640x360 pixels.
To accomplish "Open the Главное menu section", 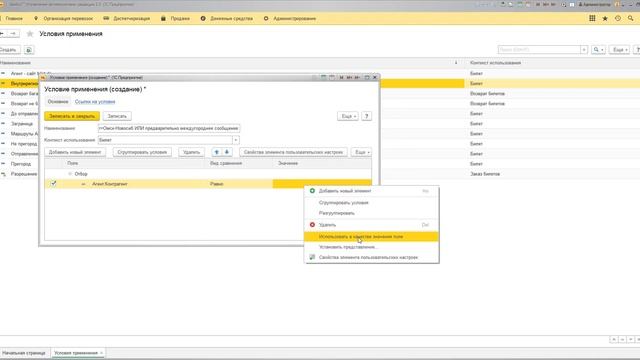I will (x=14, y=18).
